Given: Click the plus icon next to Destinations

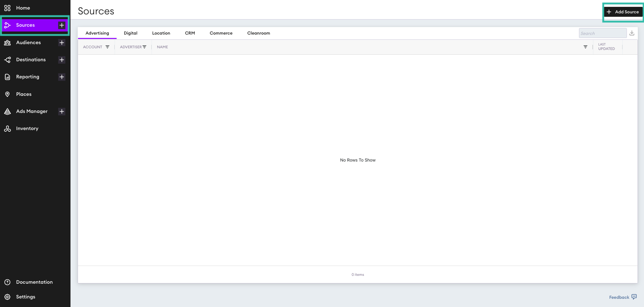Looking at the screenshot, I should [62, 60].
